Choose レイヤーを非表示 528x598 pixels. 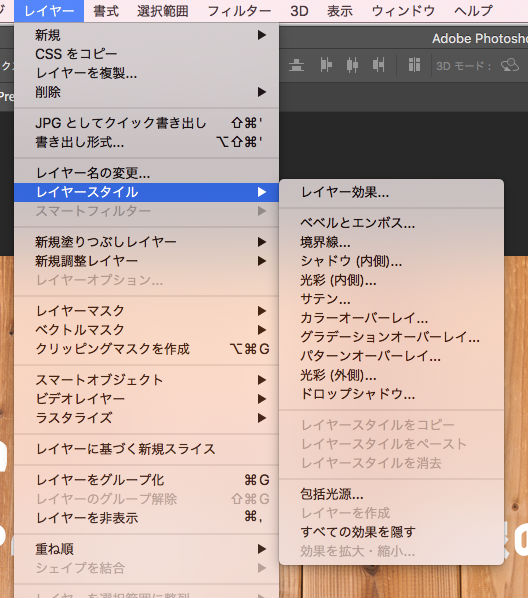(146, 518)
